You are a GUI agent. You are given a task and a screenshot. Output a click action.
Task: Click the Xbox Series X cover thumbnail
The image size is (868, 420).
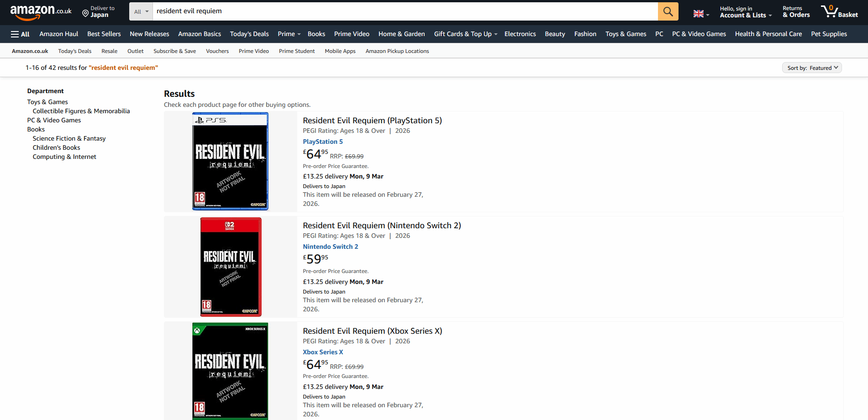pyautogui.click(x=230, y=371)
